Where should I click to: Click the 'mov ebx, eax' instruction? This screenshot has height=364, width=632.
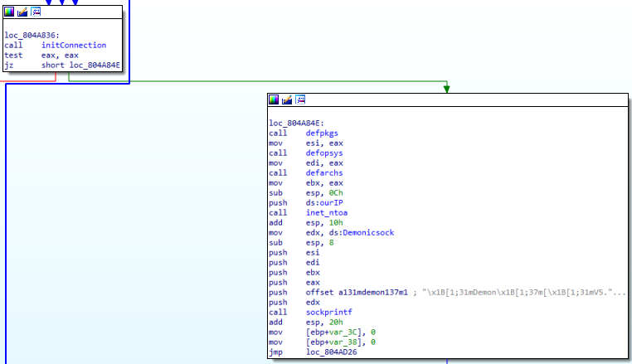tap(306, 183)
